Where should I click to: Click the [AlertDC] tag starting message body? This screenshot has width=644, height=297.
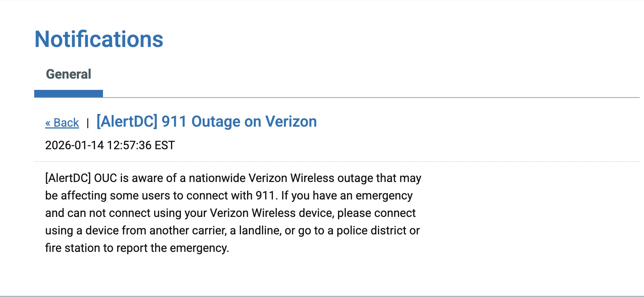[x=68, y=178]
